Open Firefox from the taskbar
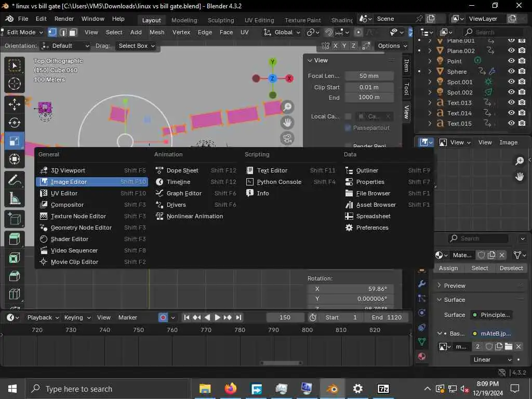 tap(230, 389)
